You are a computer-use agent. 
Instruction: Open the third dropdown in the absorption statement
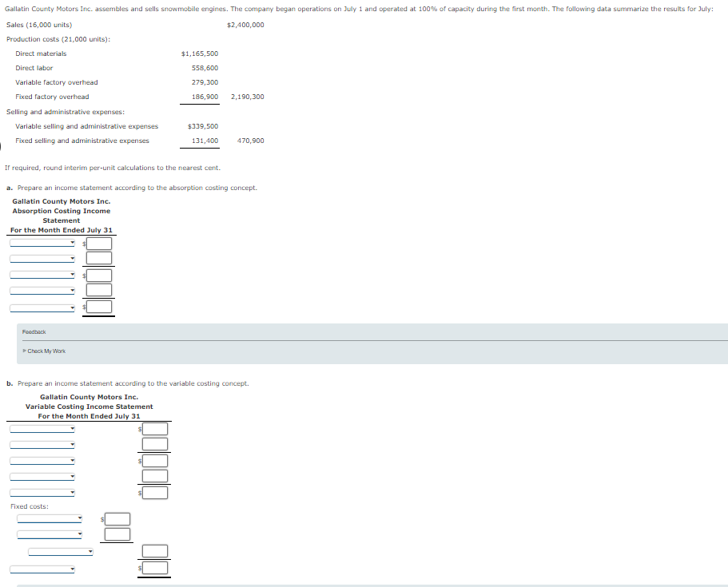40,273
